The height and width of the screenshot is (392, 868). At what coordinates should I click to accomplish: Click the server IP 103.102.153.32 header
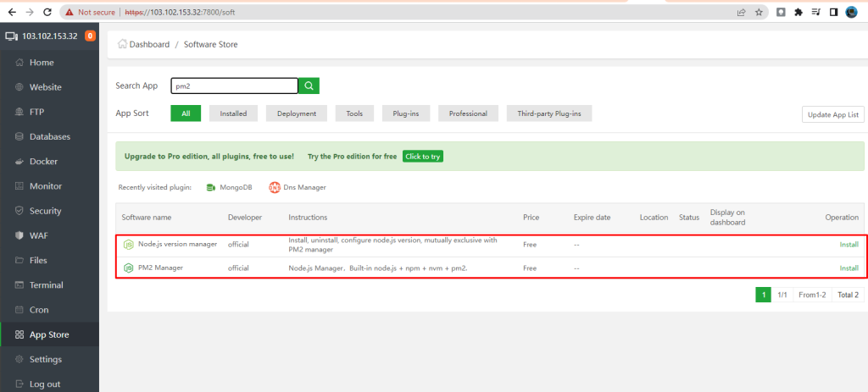(50, 36)
